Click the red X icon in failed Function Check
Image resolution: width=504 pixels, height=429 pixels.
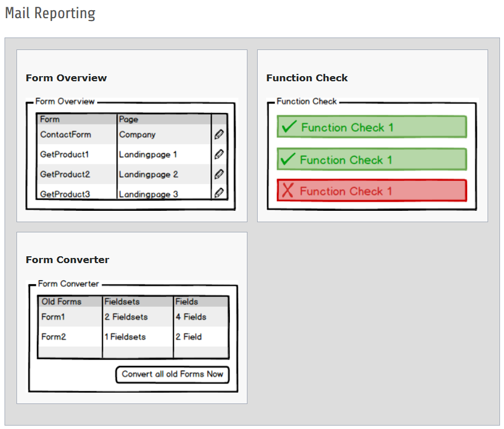coord(288,191)
